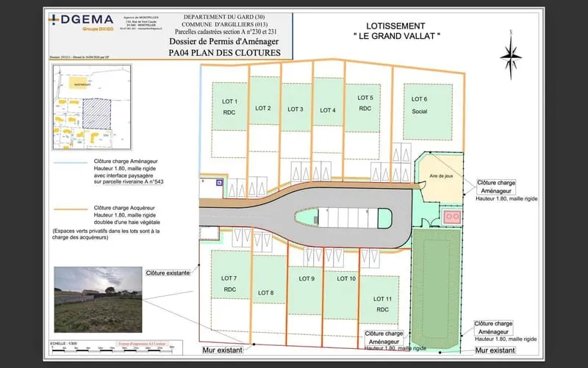The image size is (588, 368).
Task: Click the green retention basin area
Action: 437,289
